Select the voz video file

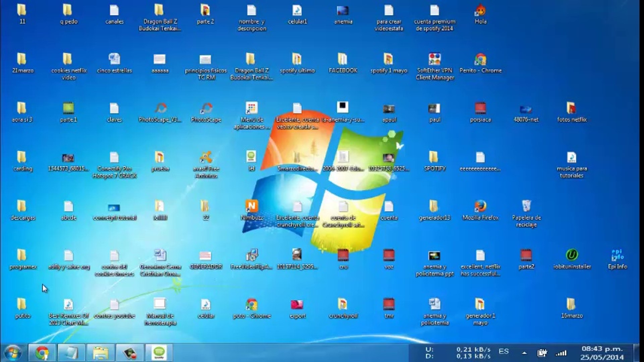(389, 259)
